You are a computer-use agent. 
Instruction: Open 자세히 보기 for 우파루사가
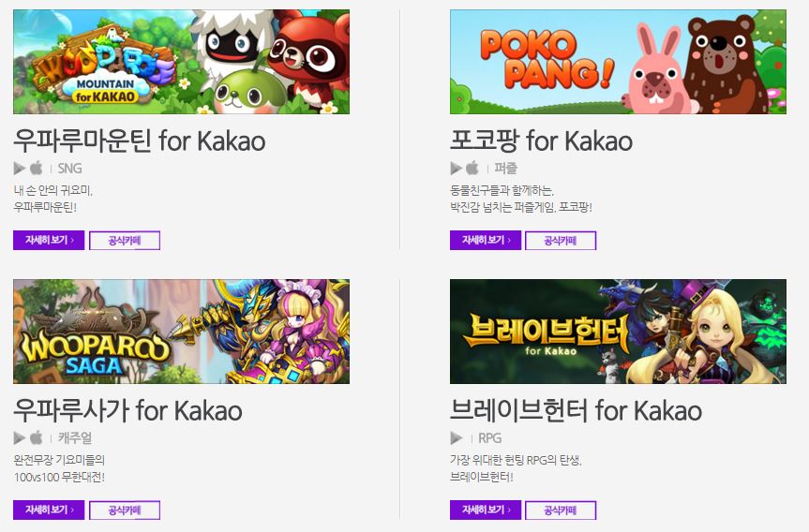[49, 510]
